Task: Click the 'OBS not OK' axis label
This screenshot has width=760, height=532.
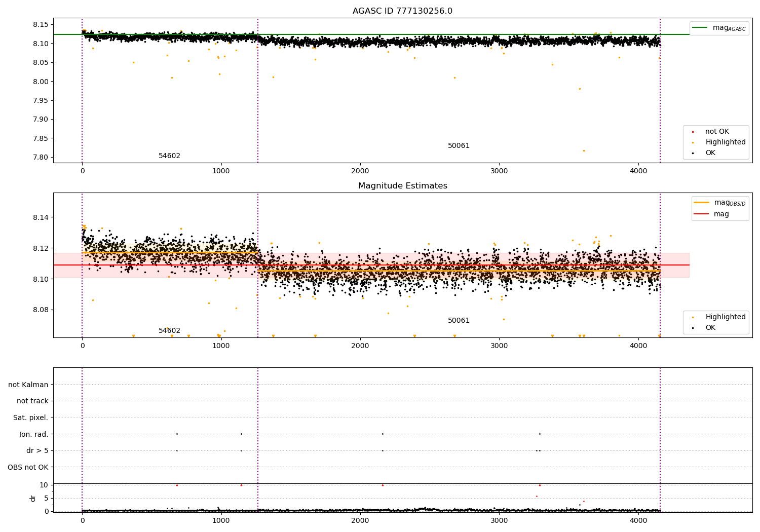Action: coord(28,468)
